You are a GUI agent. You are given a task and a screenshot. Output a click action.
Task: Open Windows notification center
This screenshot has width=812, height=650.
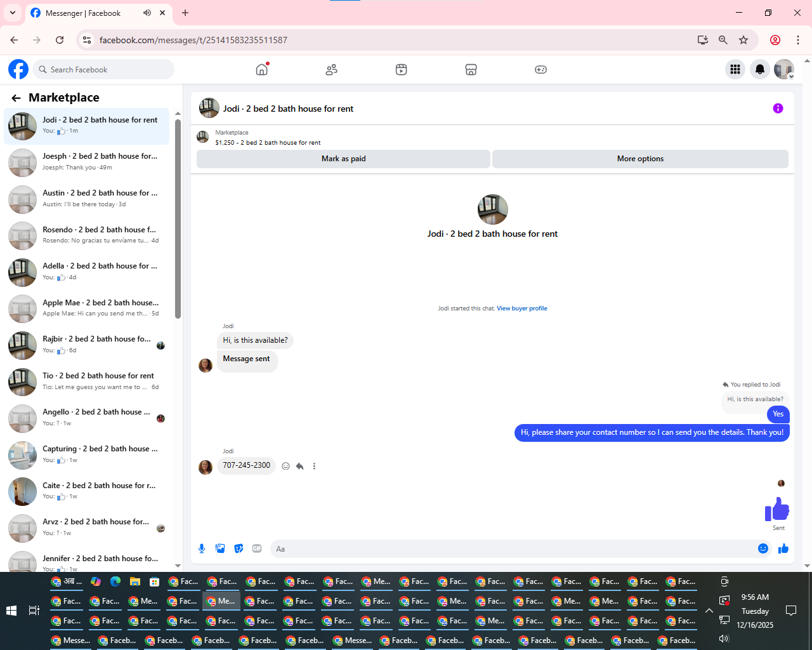coord(791,611)
